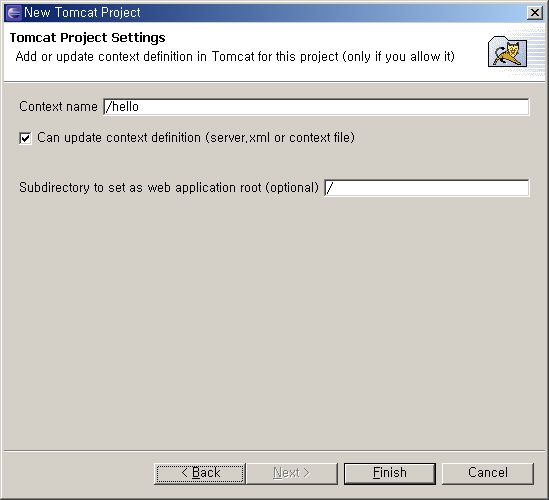549x500 pixels.
Task: Click the 'Add or update context definition' description
Action: (235, 56)
